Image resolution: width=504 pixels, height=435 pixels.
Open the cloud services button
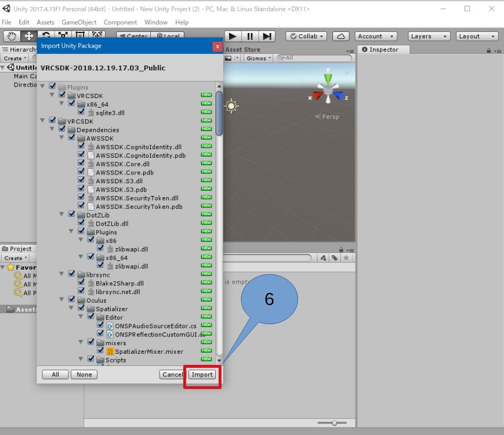(340, 36)
